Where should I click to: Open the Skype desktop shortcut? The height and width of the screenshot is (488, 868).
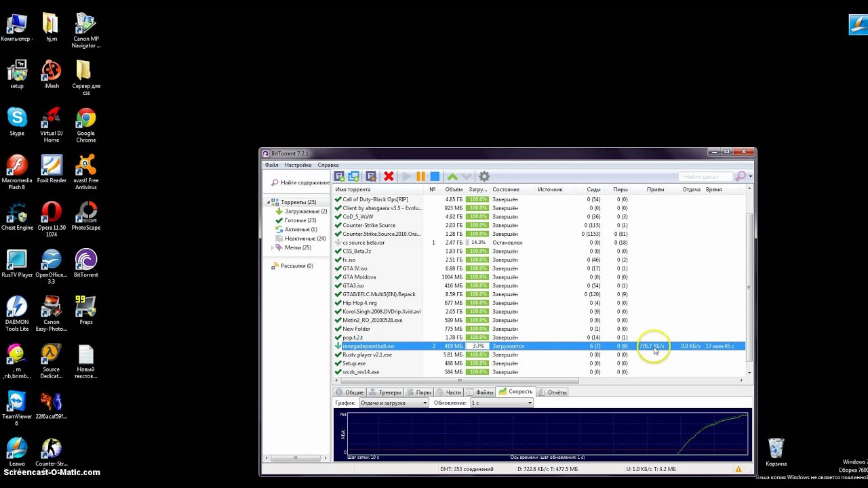coord(17,122)
